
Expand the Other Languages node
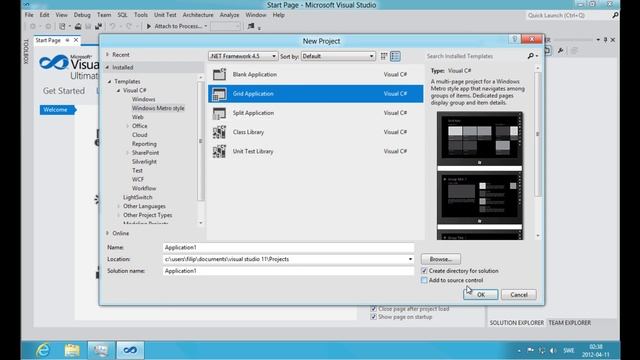point(118,206)
